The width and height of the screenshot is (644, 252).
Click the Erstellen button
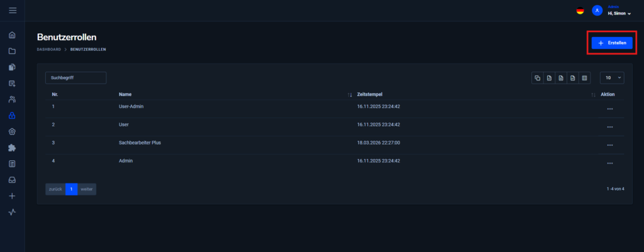612,43
